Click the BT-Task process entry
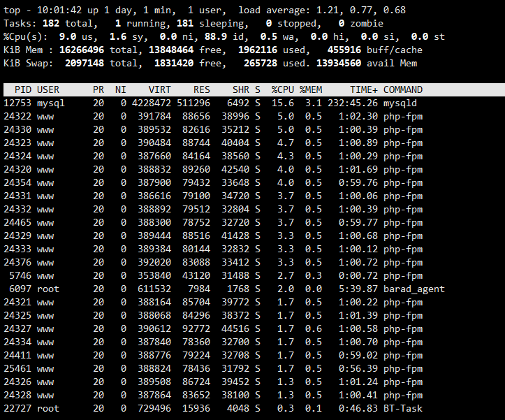Image resolution: width=505 pixels, height=420 pixels. pos(213,408)
